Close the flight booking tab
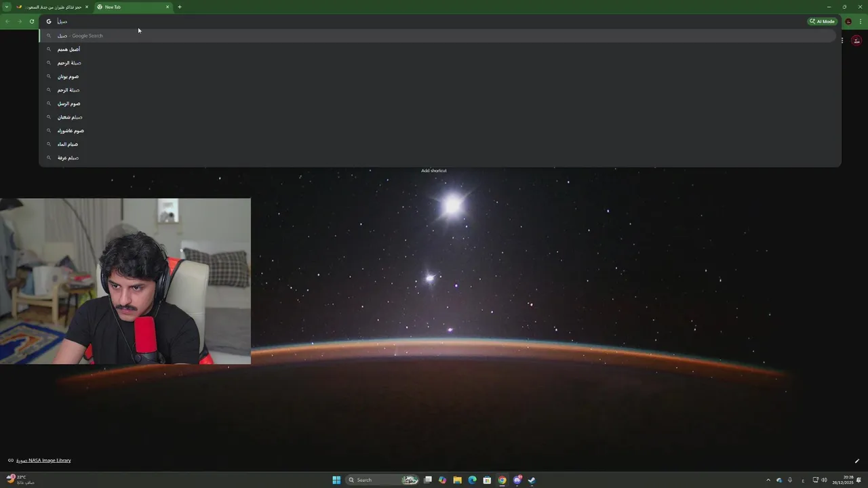The width and height of the screenshot is (868, 488). click(x=87, y=7)
